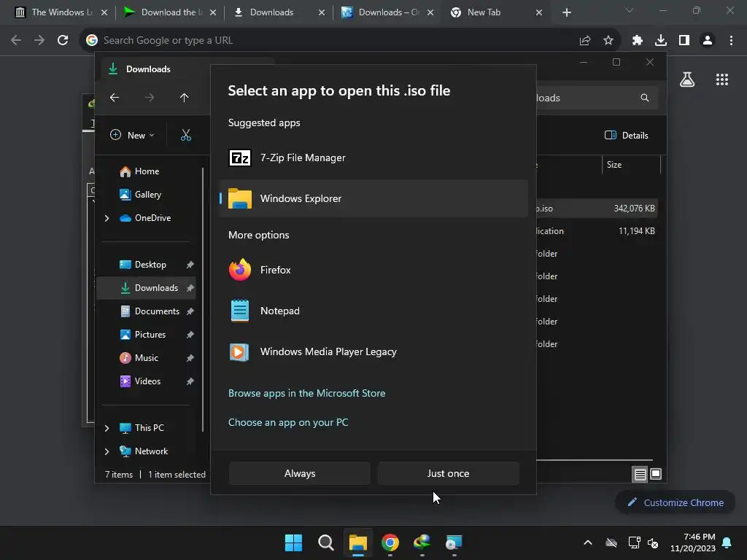Viewport: 747px width, 560px height.
Task: Confirm with the Always button
Action: 300,473
